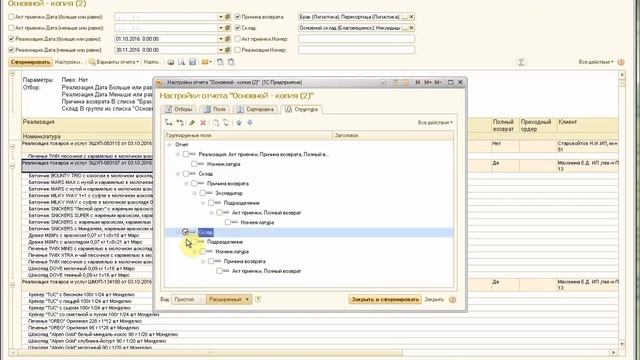640x360 pixels.
Task: Click the sigma sum icon
Action: pos(521,62)
